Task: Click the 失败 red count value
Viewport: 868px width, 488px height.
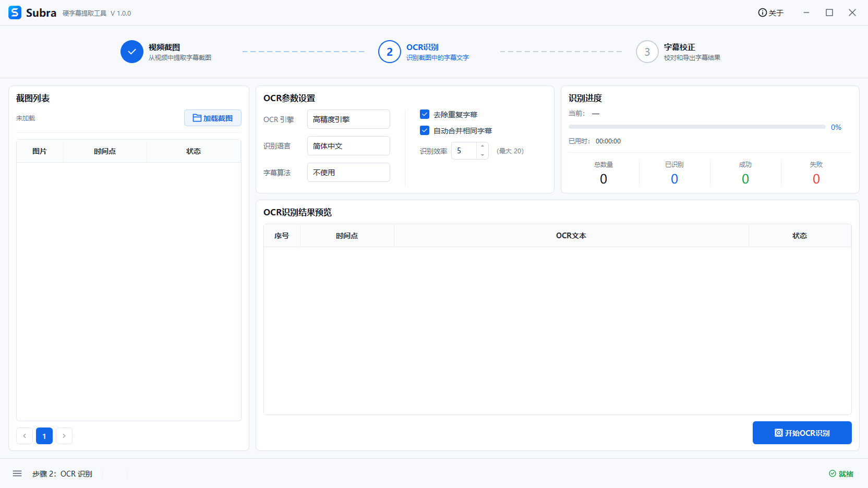Action: [x=816, y=179]
